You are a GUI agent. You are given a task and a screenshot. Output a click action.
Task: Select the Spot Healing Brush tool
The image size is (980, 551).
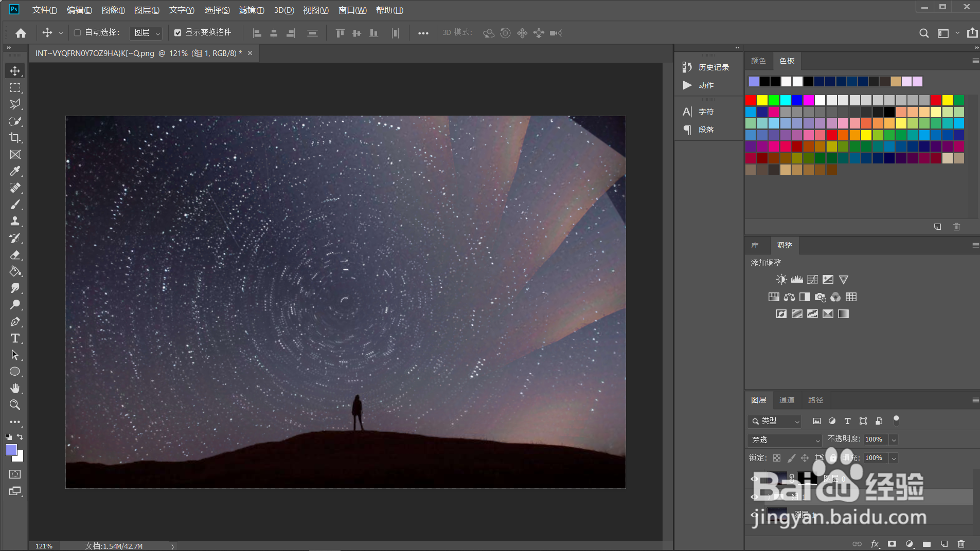[x=15, y=188]
